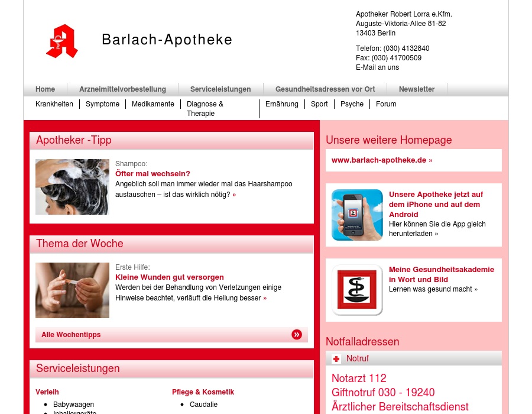This screenshot has height=414, width=532.
Task: Open the Forum menu item
Action: click(386, 104)
